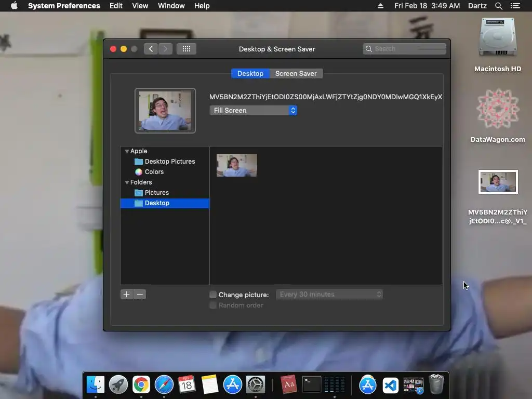Open the Help menu
This screenshot has width=532, height=399.
click(x=202, y=6)
